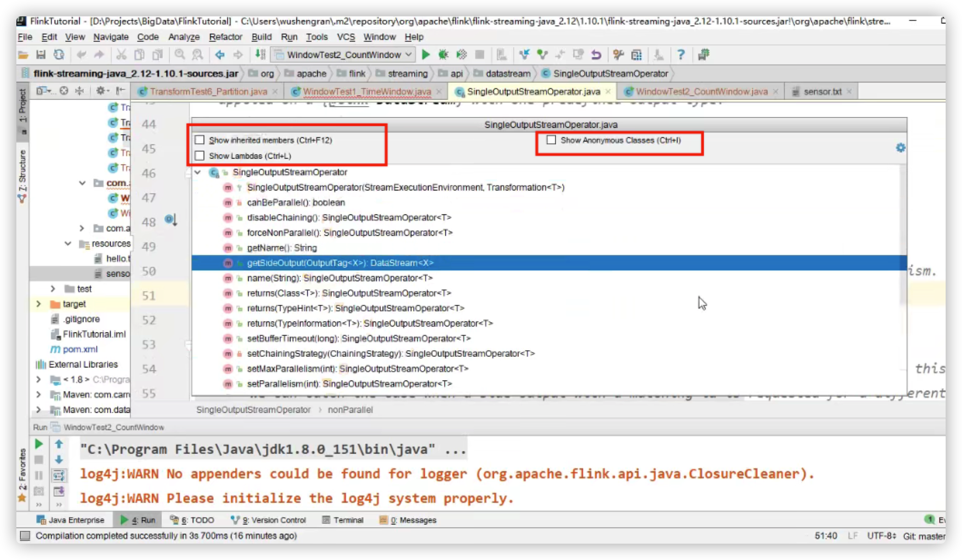Select setBufferTimeout(long) method in list
The width and height of the screenshot is (962, 560).
tap(545, 339)
